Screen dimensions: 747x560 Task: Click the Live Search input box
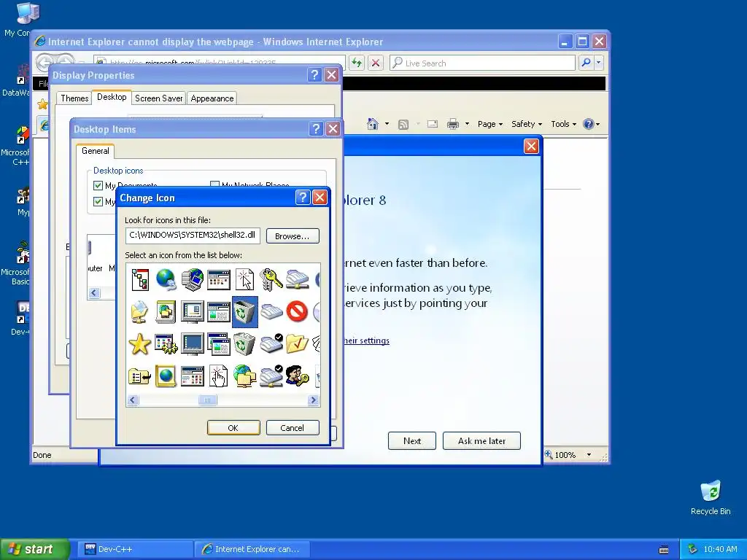482,63
